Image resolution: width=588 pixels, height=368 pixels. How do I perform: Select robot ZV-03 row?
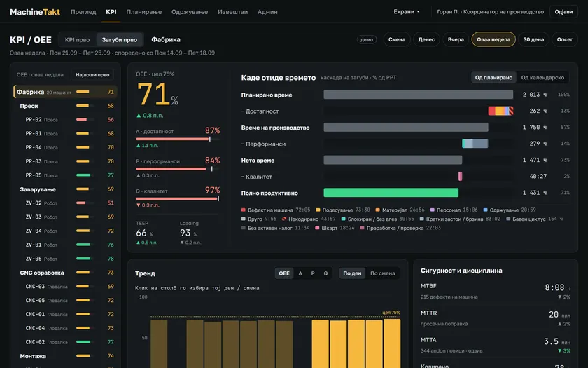(65, 217)
